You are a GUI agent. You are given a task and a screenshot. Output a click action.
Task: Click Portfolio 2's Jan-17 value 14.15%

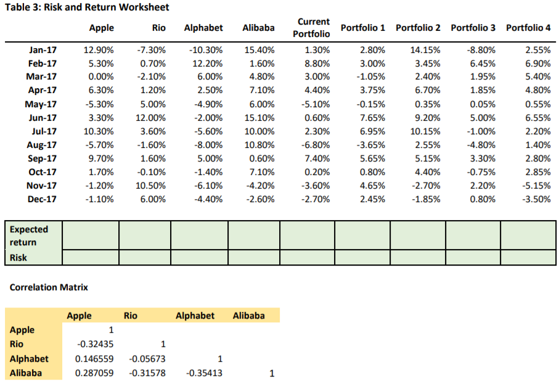click(x=425, y=49)
